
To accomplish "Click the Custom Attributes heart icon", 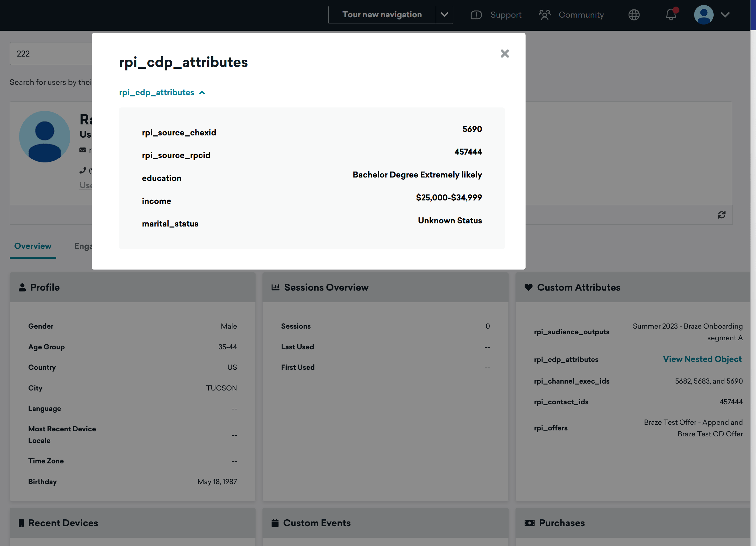I will point(528,287).
